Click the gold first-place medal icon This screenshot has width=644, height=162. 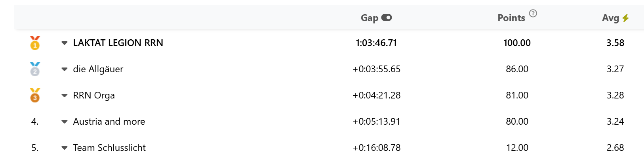(x=35, y=43)
